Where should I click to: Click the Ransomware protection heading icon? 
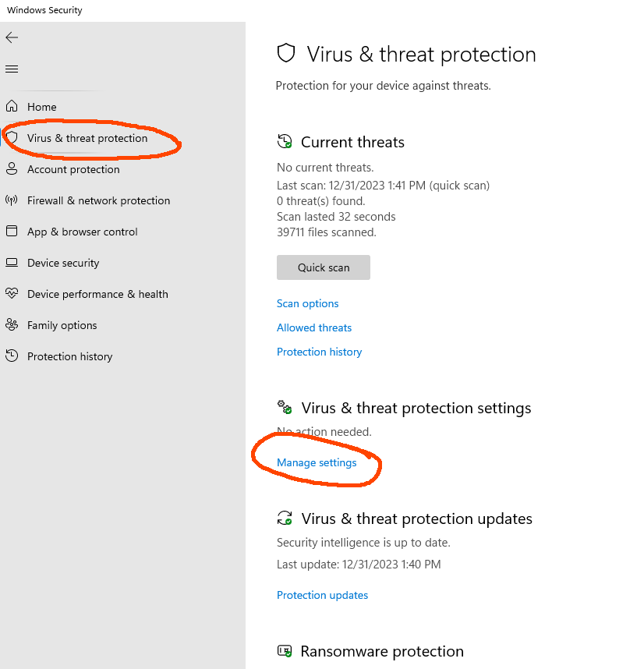click(285, 652)
